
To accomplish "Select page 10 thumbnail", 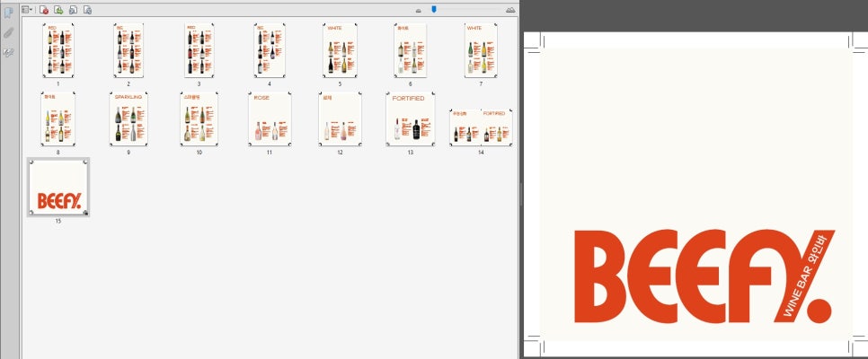I will (x=199, y=119).
